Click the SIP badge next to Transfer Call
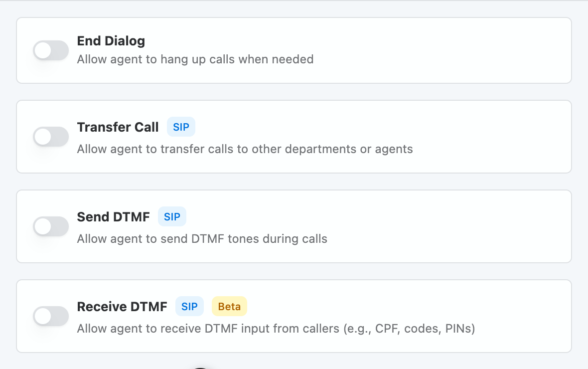Screen dimensions: 588x369 181,127
